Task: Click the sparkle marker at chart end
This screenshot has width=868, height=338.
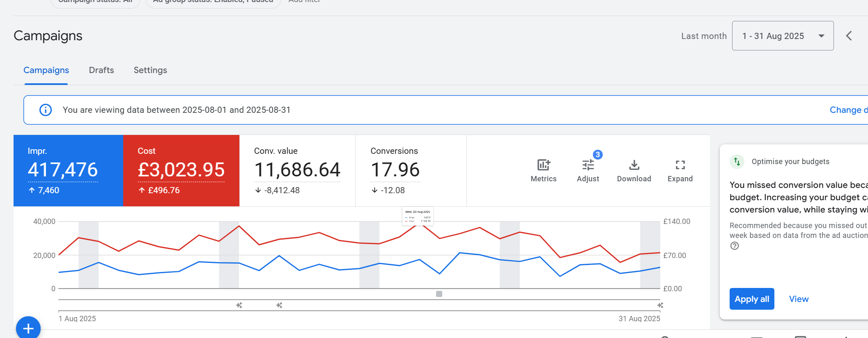Action: tap(660, 305)
